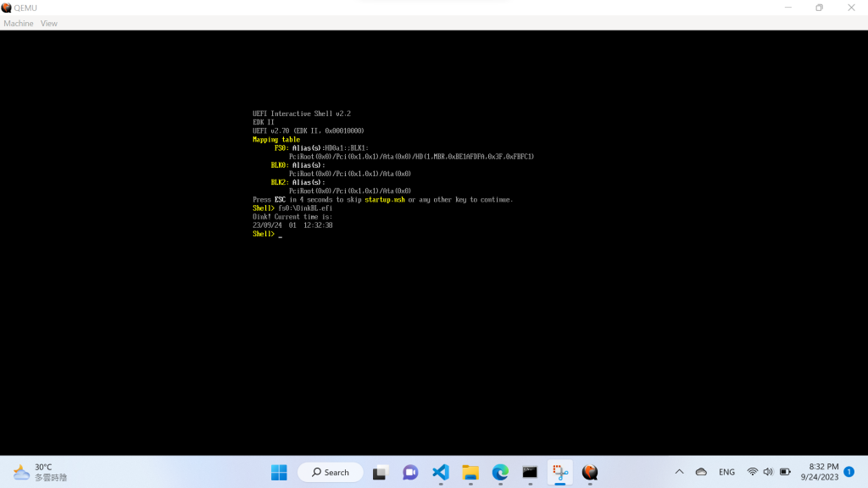Open File Explorer from the taskbar

pyautogui.click(x=470, y=473)
